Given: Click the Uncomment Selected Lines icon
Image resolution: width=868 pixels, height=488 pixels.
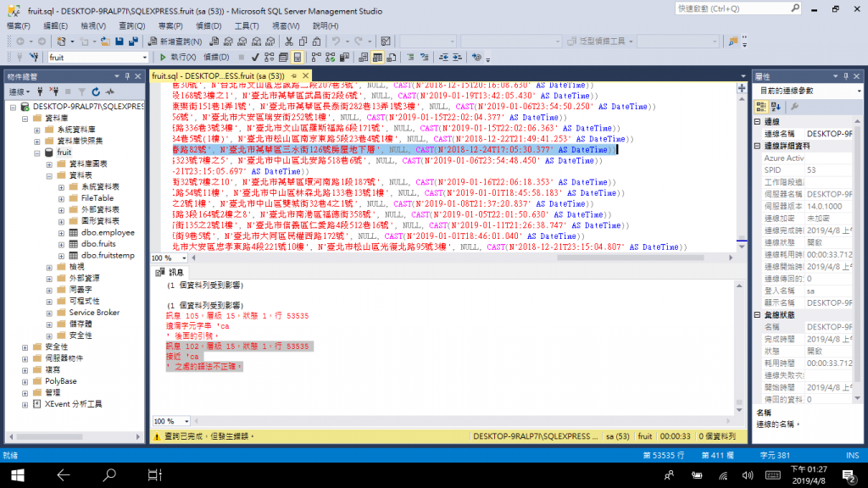Looking at the screenshot, I should 425,57.
